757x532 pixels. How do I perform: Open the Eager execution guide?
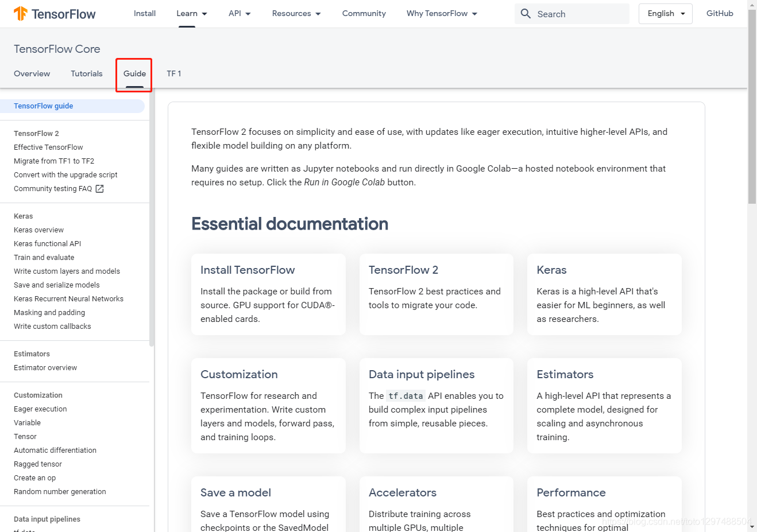pyautogui.click(x=40, y=409)
